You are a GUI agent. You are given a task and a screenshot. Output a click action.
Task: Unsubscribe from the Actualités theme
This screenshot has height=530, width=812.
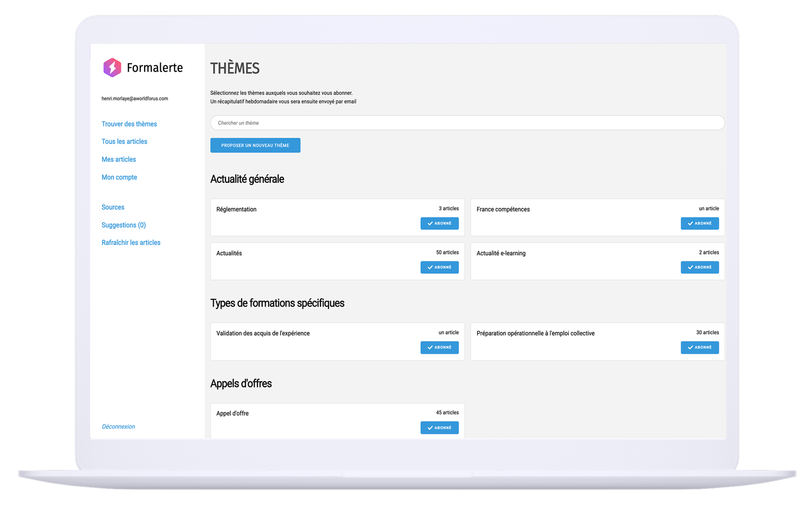439,267
